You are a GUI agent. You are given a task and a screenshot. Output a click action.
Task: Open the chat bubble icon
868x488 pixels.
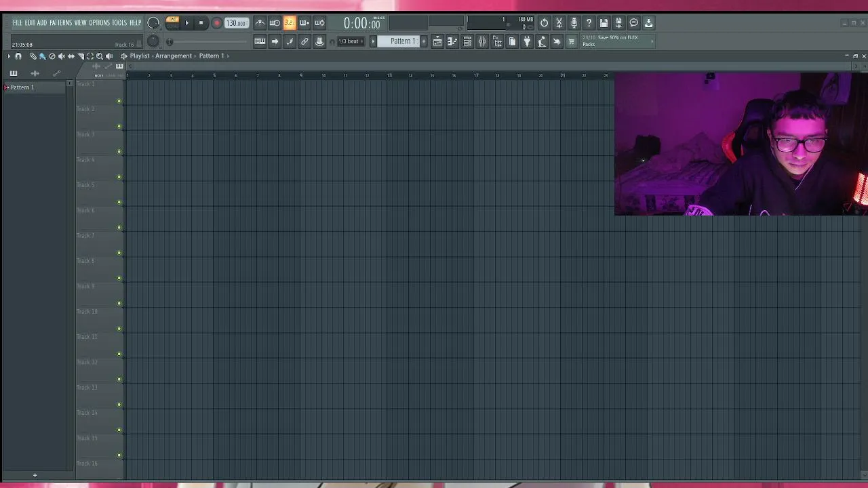633,23
